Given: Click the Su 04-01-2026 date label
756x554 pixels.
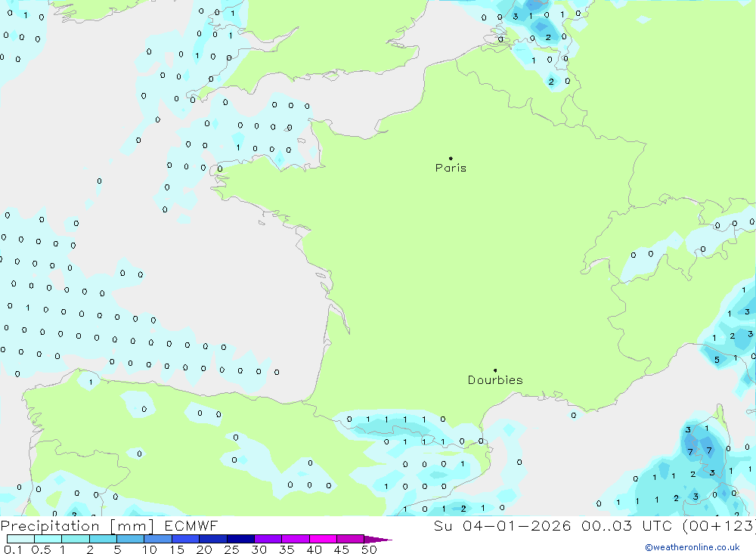Looking at the screenshot, I should (502, 525).
